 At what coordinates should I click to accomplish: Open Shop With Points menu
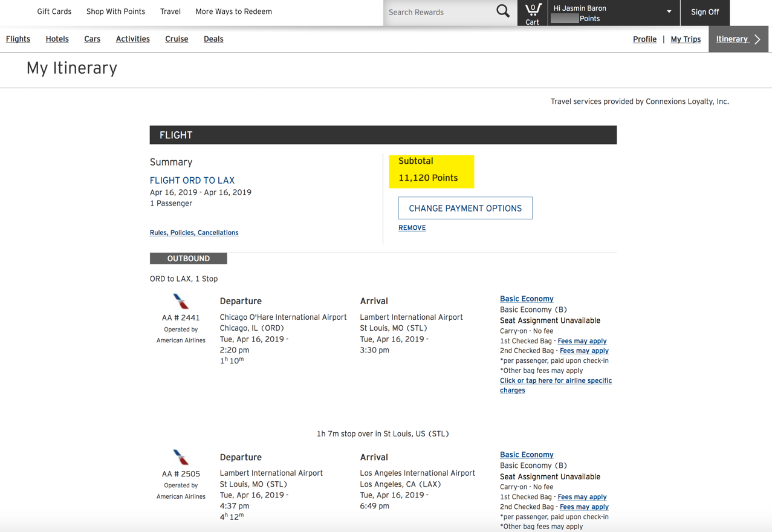pyautogui.click(x=115, y=11)
